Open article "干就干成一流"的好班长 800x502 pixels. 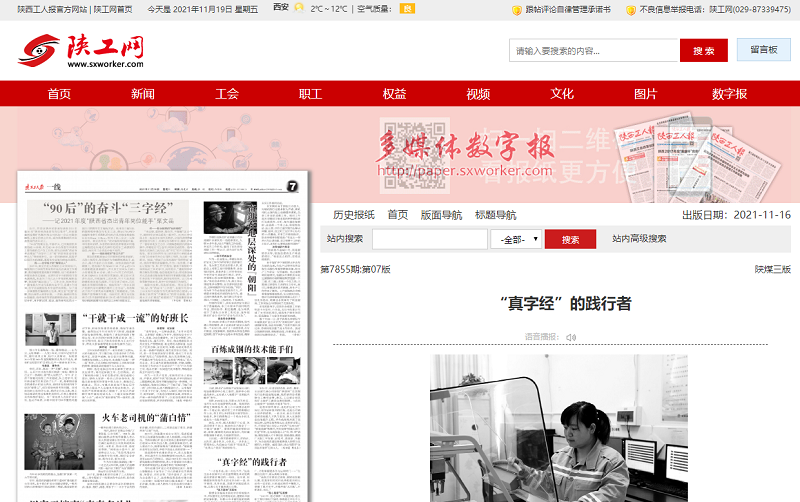click(x=135, y=318)
